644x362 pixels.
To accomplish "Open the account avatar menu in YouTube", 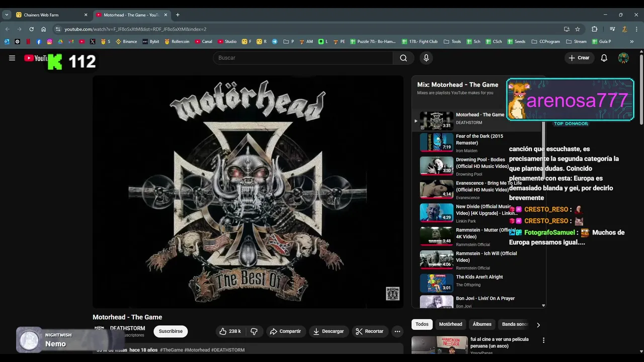I will pyautogui.click(x=623, y=58).
